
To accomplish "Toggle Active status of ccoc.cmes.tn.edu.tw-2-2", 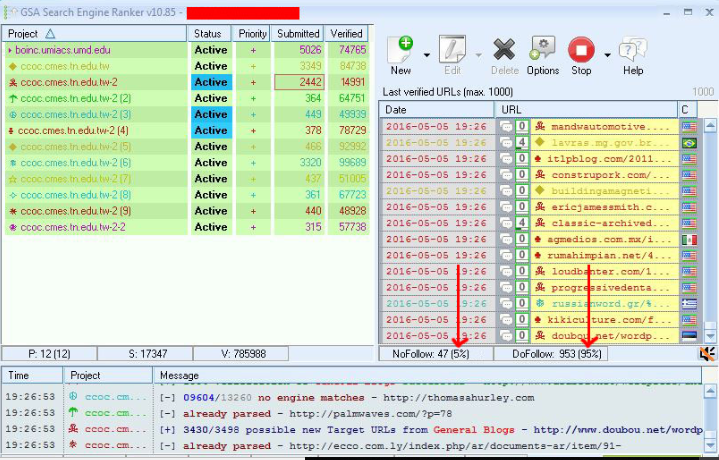I will 211,227.
